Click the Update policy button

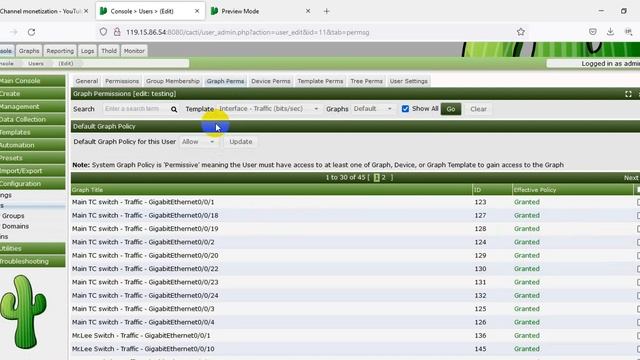click(x=240, y=142)
